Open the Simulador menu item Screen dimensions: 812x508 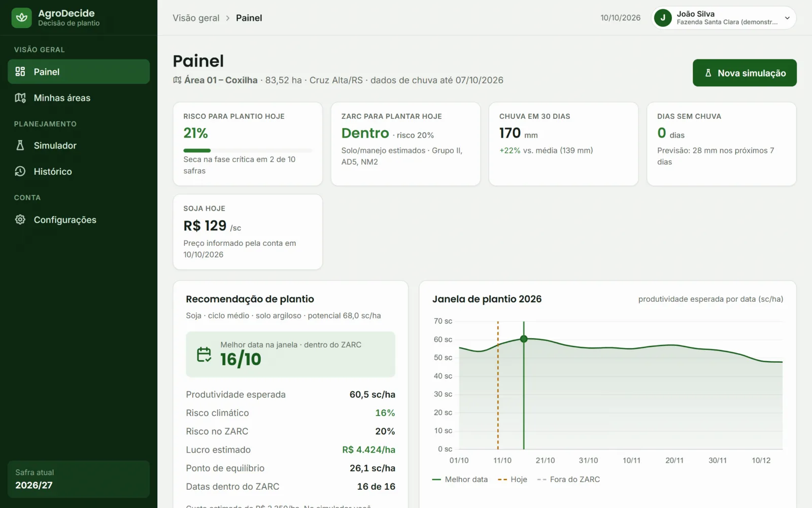(x=79, y=145)
